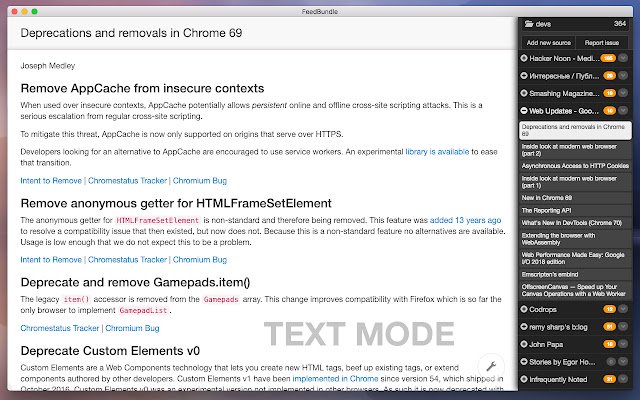Viewport: 640px width, 400px height.
Task: Open Intent to Remove under AppCache section
Action: coord(51,181)
